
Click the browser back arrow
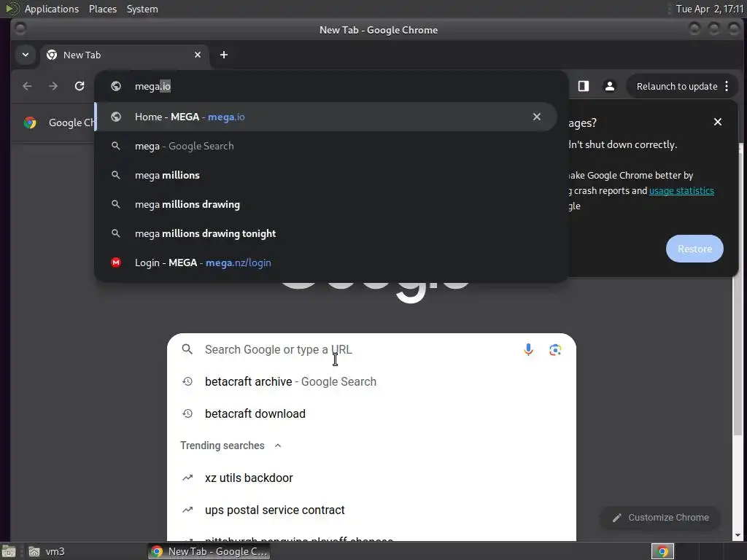[x=27, y=86]
